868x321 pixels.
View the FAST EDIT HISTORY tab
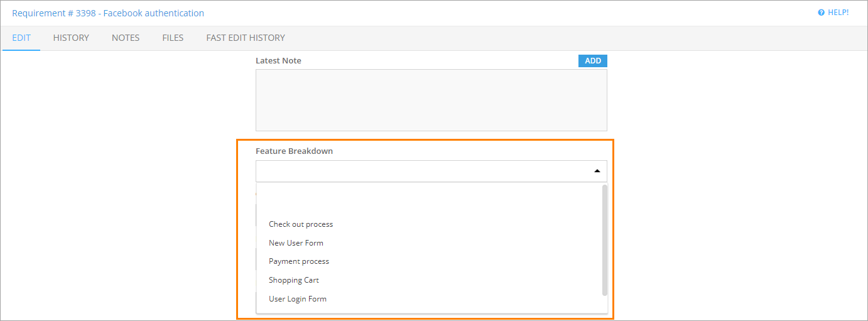pos(246,38)
